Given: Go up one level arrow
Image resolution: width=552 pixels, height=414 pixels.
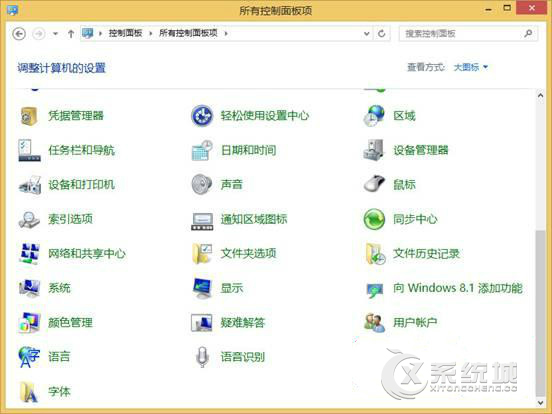Looking at the screenshot, I should [x=71, y=34].
